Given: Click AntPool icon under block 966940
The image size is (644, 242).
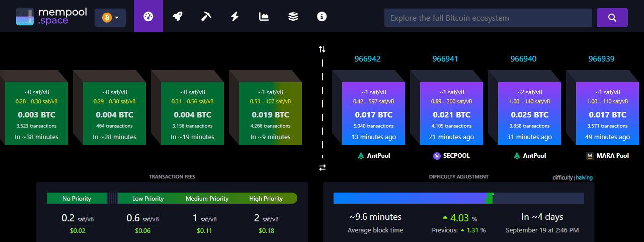Looking at the screenshot, I should tap(517, 156).
